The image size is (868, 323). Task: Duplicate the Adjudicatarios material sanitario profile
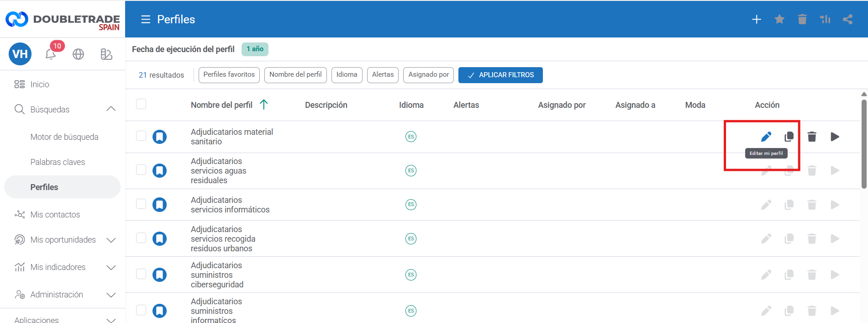(789, 137)
